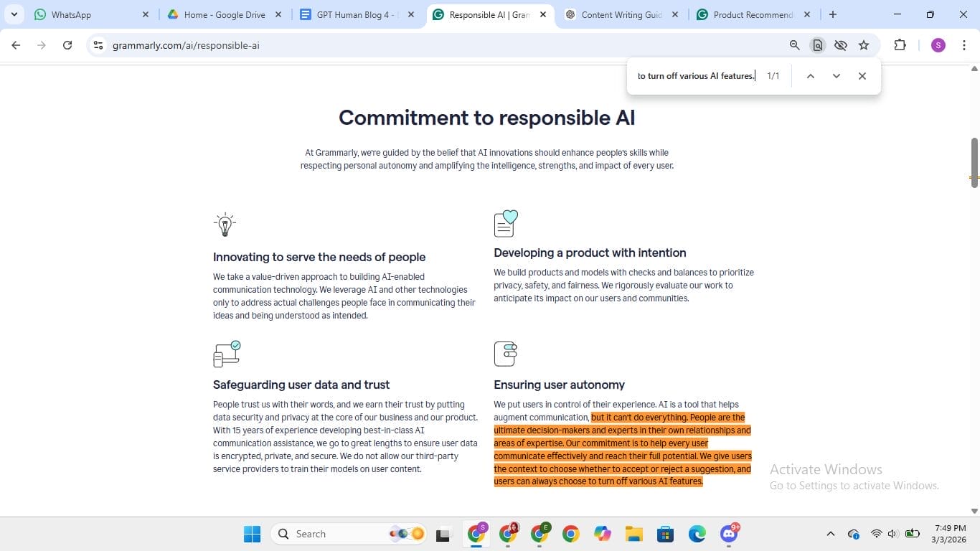Go forward to next page
The width and height of the screenshot is (980, 551).
pos(42,45)
